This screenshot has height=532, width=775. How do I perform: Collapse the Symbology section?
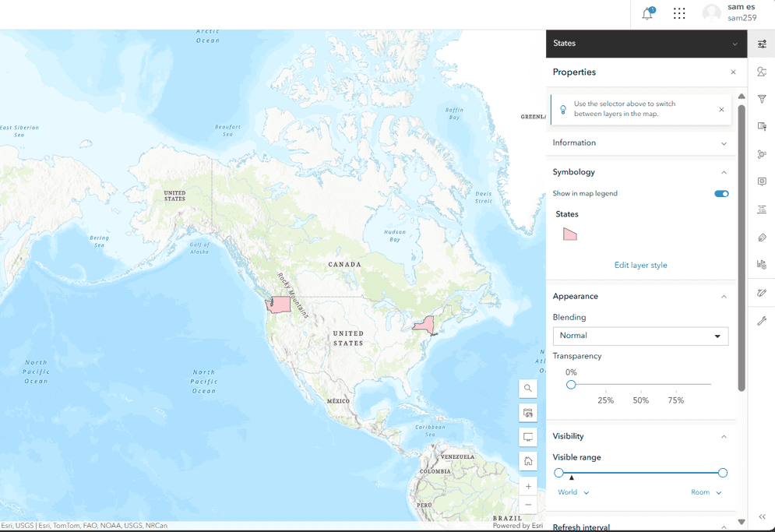(x=724, y=172)
